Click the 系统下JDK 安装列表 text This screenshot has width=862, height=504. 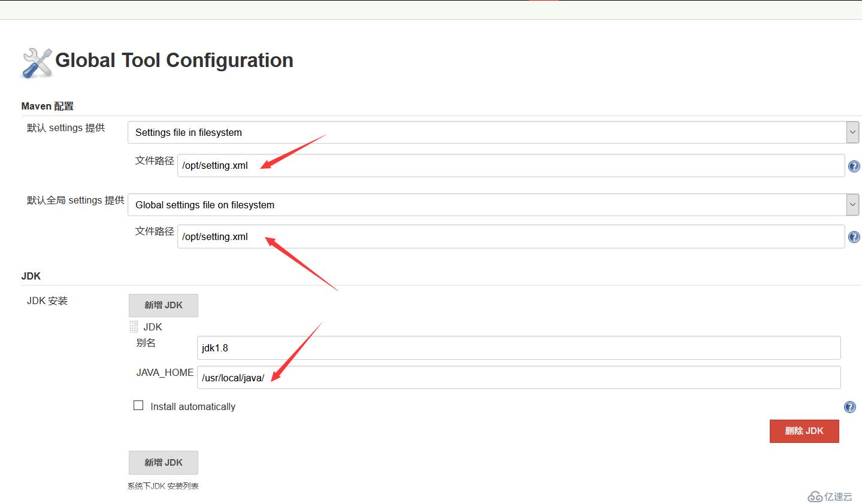pyautogui.click(x=163, y=486)
